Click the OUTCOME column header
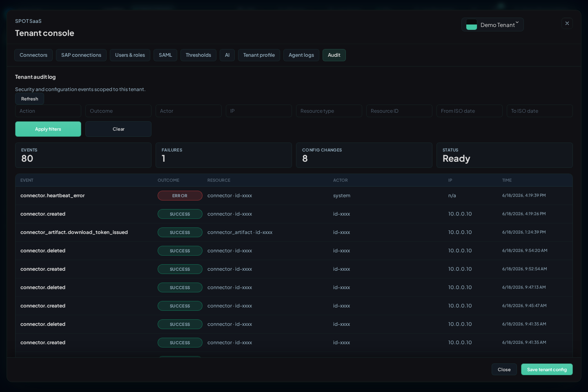588x392 pixels. (x=169, y=180)
